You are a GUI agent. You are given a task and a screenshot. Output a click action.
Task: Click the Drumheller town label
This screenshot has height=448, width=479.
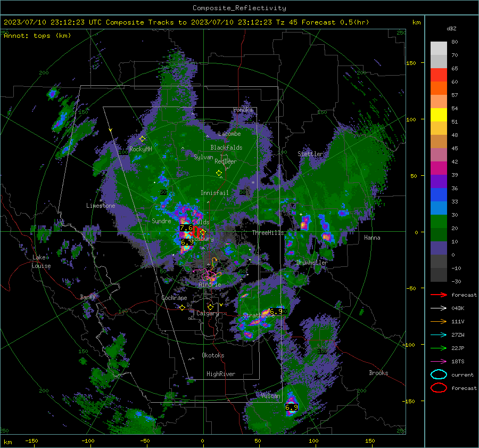pyautogui.click(x=312, y=263)
